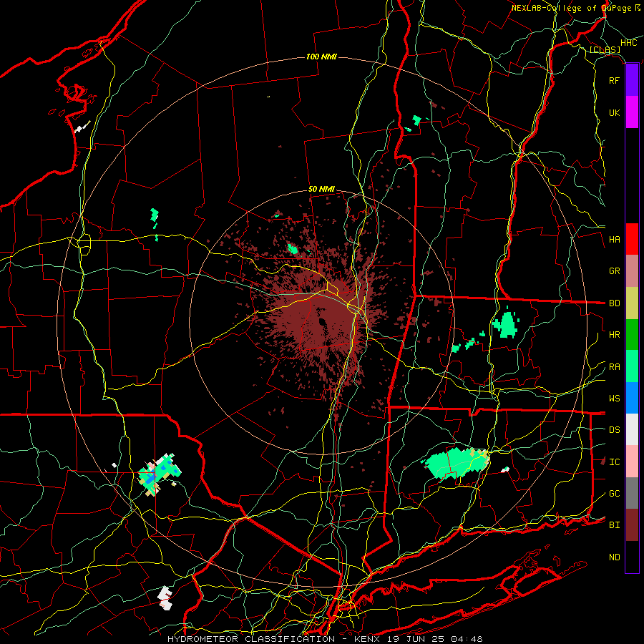The height and width of the screenshot is (644, 644).
Task: Click the rain echo in southern Vermont
Action: [x=505, y=324]
